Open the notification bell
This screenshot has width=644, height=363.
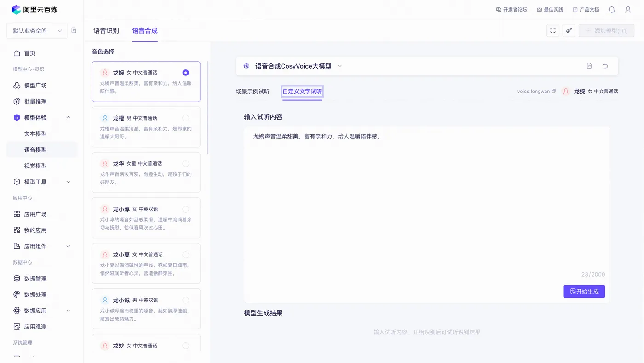click(612, 10)
